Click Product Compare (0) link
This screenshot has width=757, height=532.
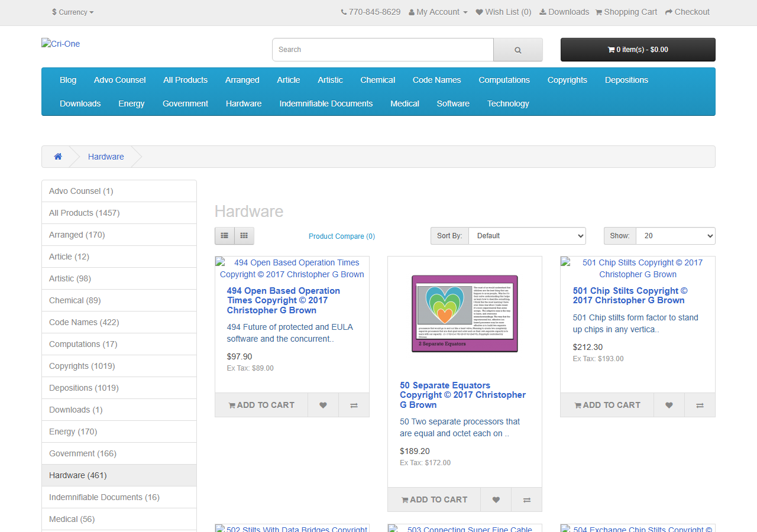[x=342, y=236]
